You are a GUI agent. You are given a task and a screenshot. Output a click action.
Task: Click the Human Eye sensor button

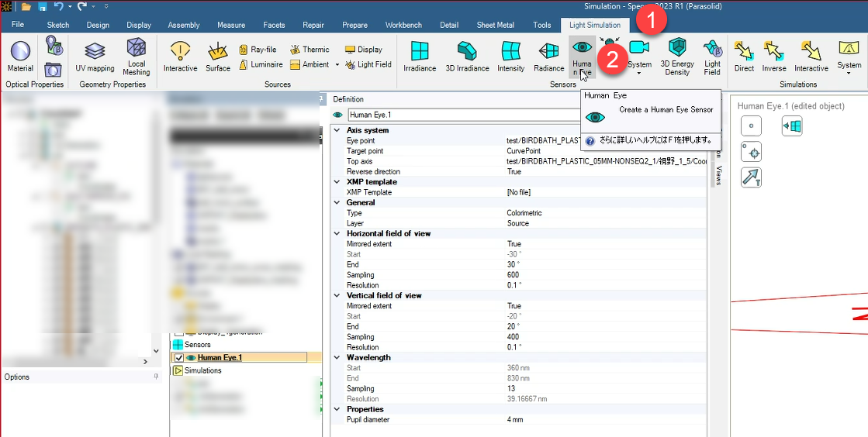pos(582,57)
